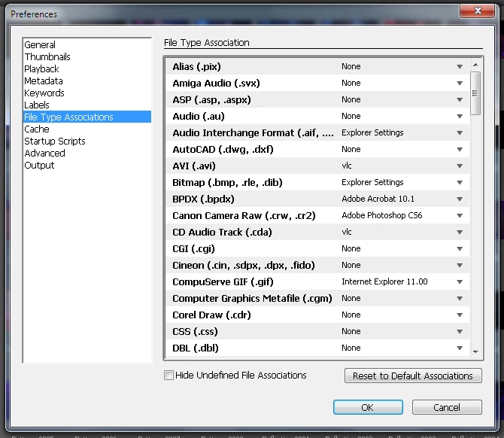Viewport: 504px width, 438px height.
Task: Open dropdown for Alias (.pix)
Action: [x=460, y=66]
